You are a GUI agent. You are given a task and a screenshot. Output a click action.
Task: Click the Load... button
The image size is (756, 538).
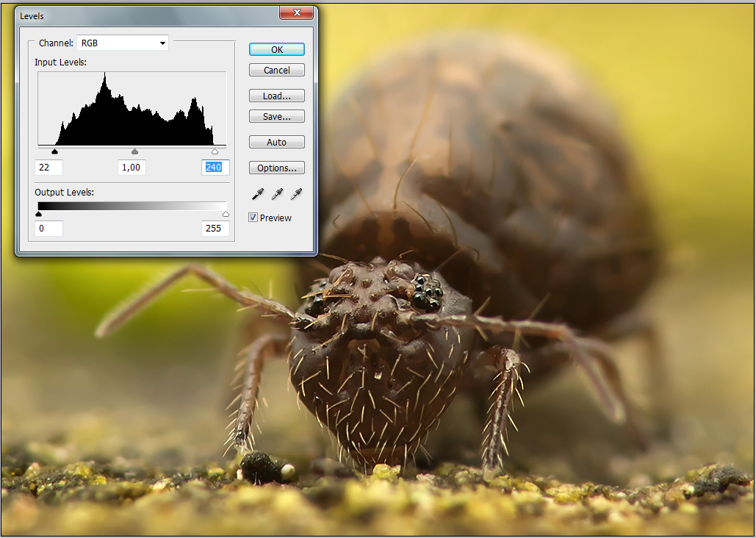tap(276, 96)
